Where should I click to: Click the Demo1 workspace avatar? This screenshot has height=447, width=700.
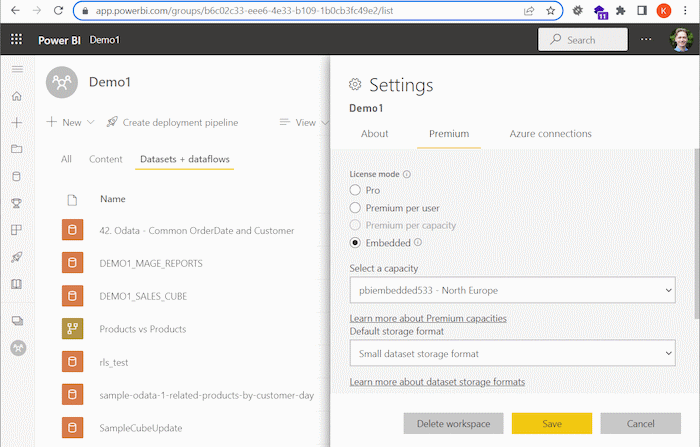(62, 82)
